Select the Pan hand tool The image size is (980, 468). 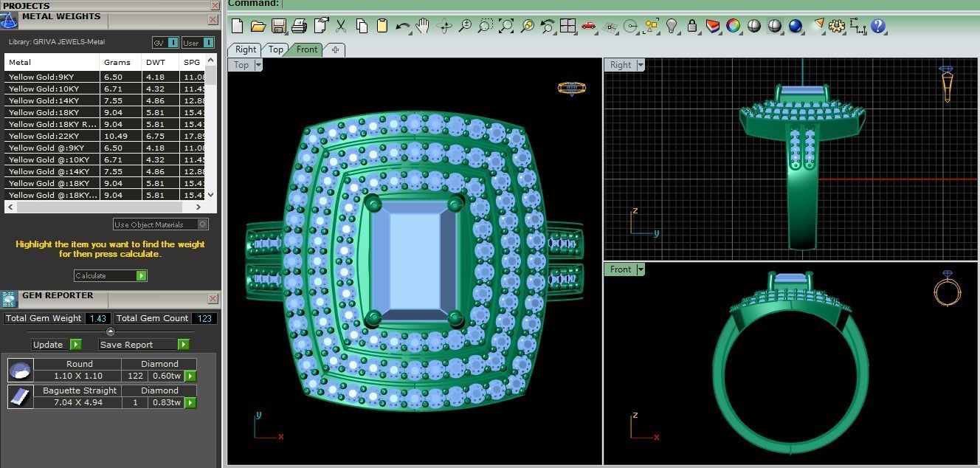[x=423, y=27]
